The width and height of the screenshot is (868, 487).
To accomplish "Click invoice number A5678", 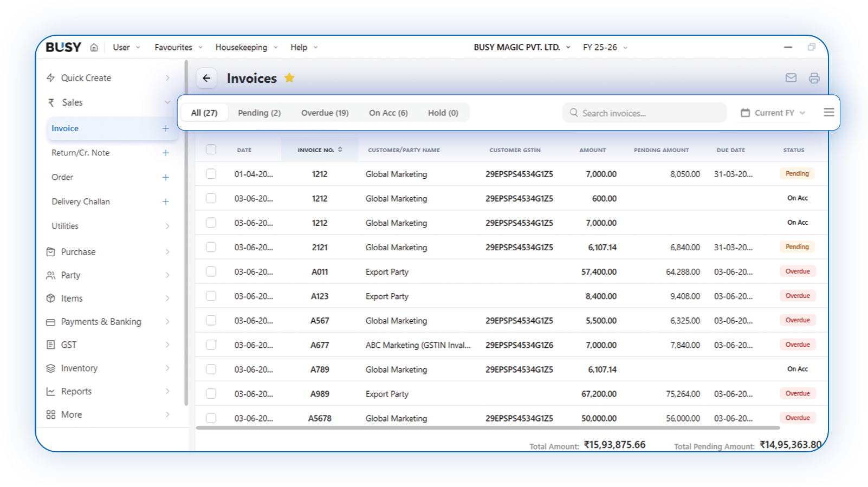I will tap(320, 418).
